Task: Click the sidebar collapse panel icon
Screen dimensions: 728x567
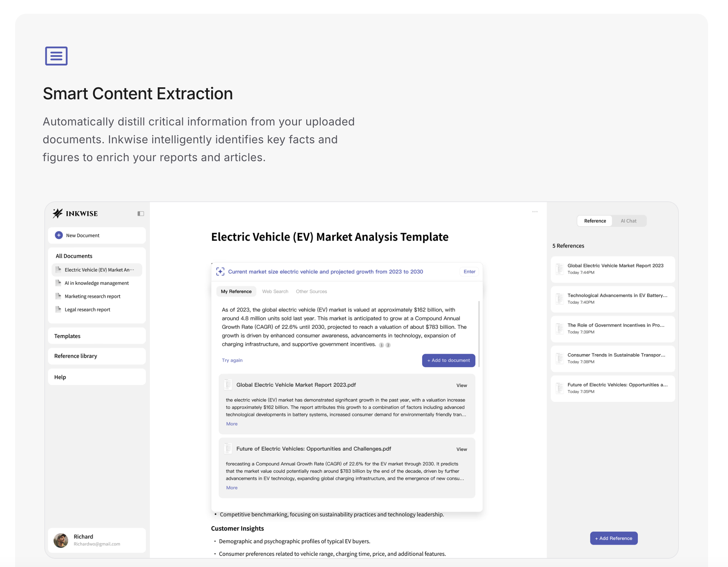Action: (141, 214)
